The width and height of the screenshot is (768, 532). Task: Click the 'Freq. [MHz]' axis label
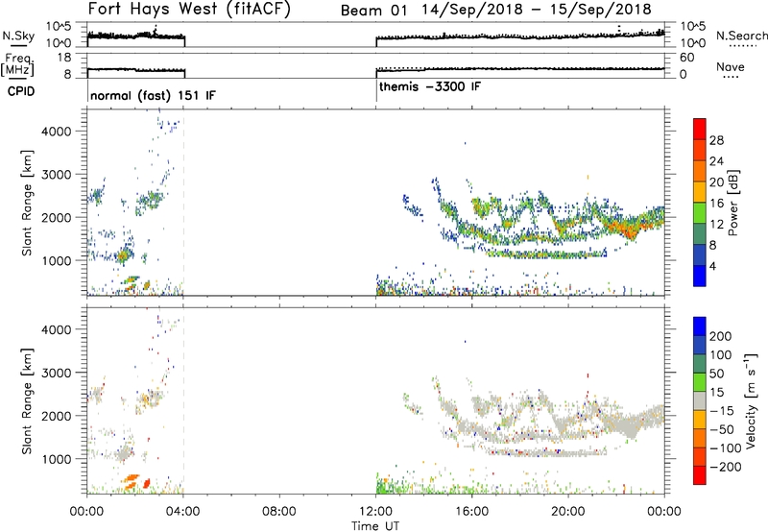18,64
